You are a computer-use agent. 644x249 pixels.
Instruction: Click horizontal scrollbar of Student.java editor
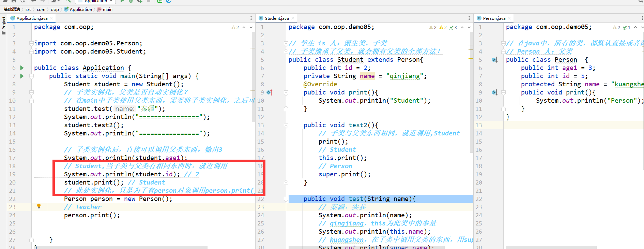tap(367, 247)
